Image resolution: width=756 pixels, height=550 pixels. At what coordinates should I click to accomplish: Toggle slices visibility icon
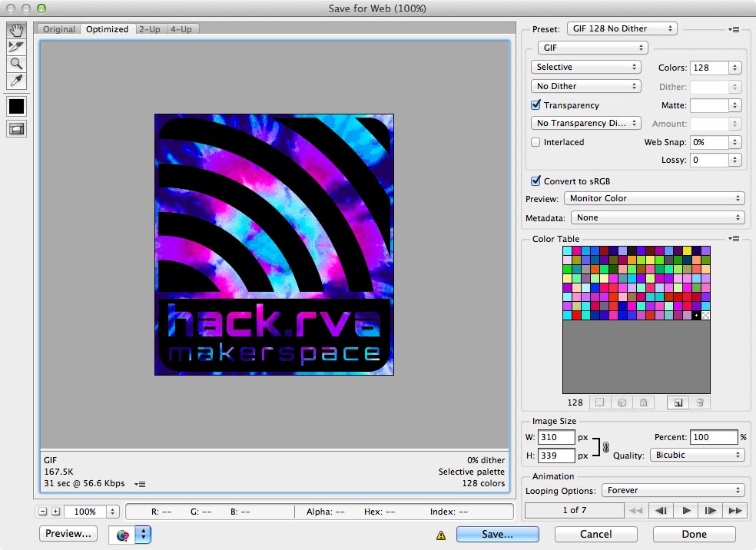click(x=16, y=129)
